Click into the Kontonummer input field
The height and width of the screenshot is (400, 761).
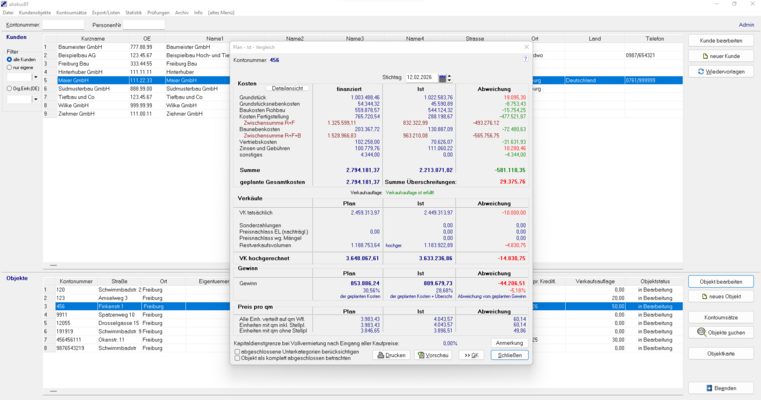pos(63,24)
